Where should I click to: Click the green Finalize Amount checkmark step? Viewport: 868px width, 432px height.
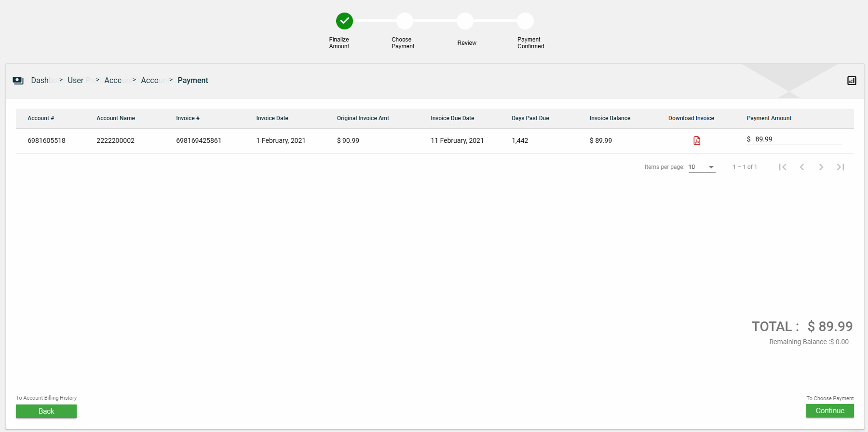(344, 21)
